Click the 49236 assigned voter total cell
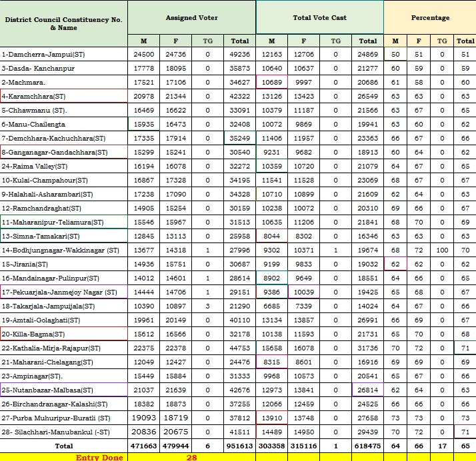The height and width of the screenshot is (461, 476). click(x=239, y=54)
